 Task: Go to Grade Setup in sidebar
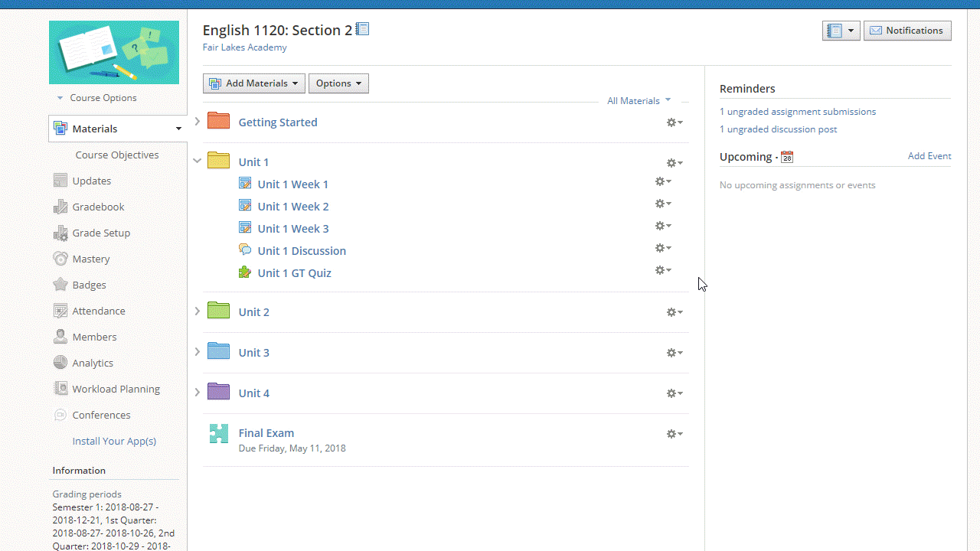(101, 233)
